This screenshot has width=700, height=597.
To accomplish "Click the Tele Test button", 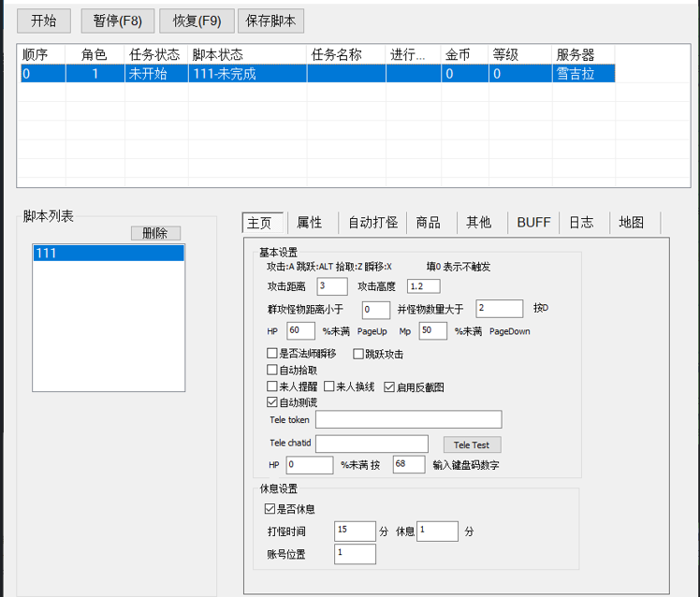I will pos(472,444).
